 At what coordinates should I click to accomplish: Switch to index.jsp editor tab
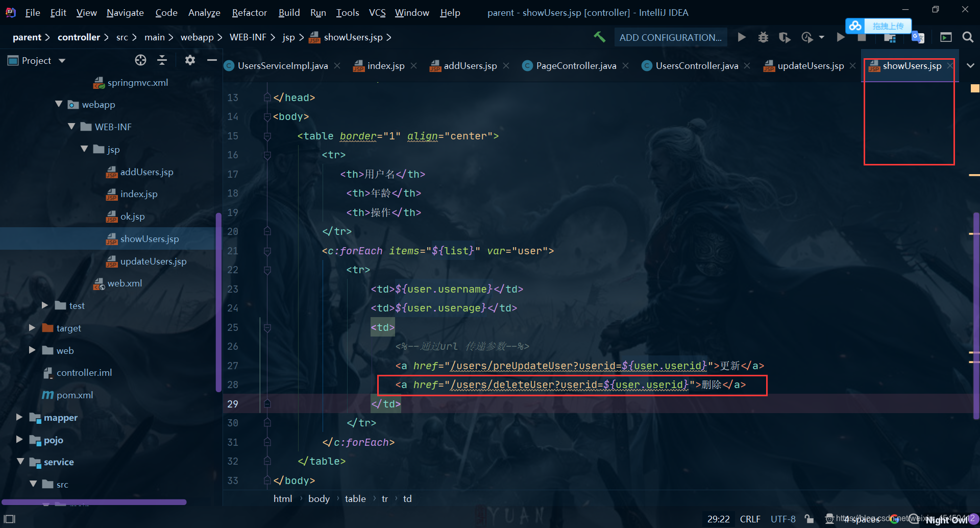385,66
